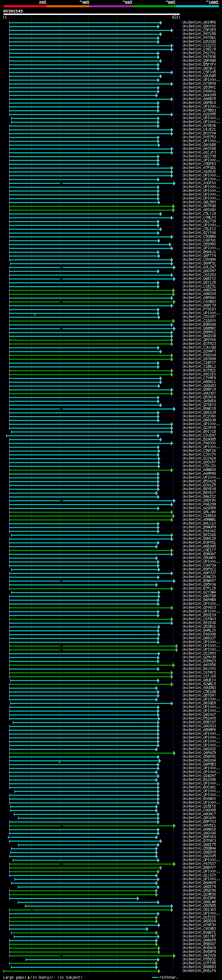The image size is (222, 980).
Task: Select hit label UniRef100_B0Z9P6
Action: 199,898
